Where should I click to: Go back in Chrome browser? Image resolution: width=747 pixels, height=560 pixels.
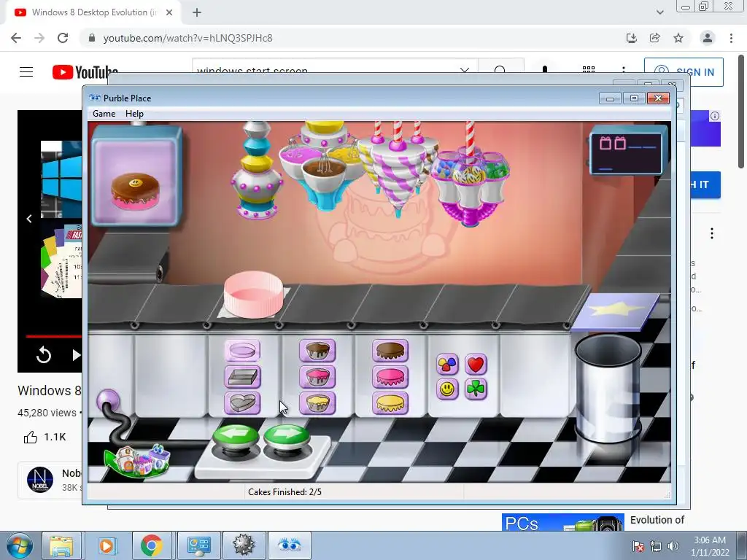coord(16,38)
